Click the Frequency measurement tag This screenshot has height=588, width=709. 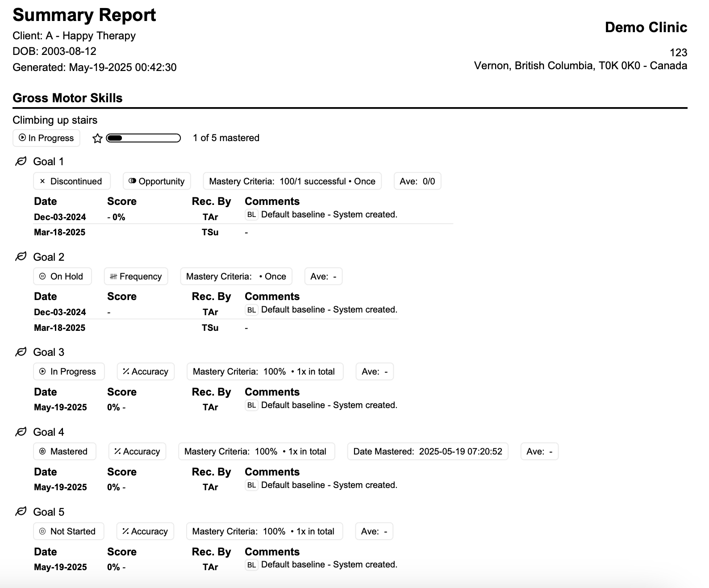(x=136, y=276)
